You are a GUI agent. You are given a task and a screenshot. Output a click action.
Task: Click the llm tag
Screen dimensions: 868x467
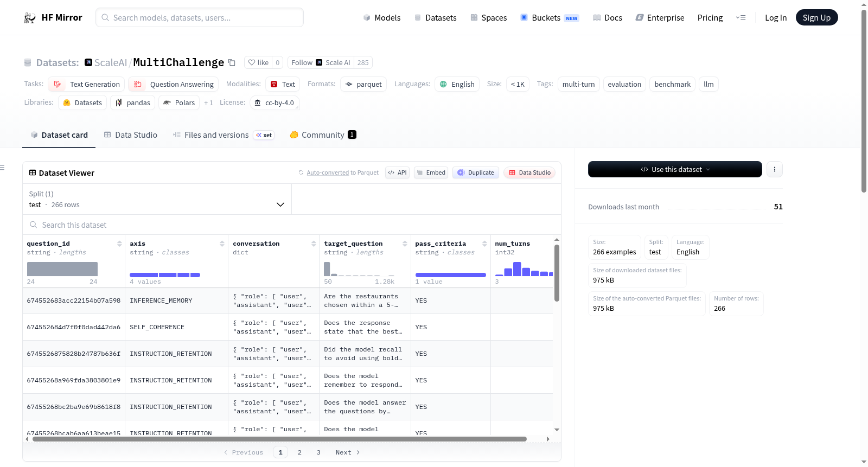(709, 85)
